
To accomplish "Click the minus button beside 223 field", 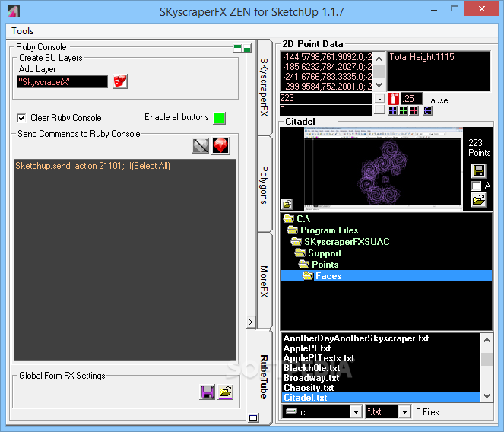I will (x=379, y=98).
